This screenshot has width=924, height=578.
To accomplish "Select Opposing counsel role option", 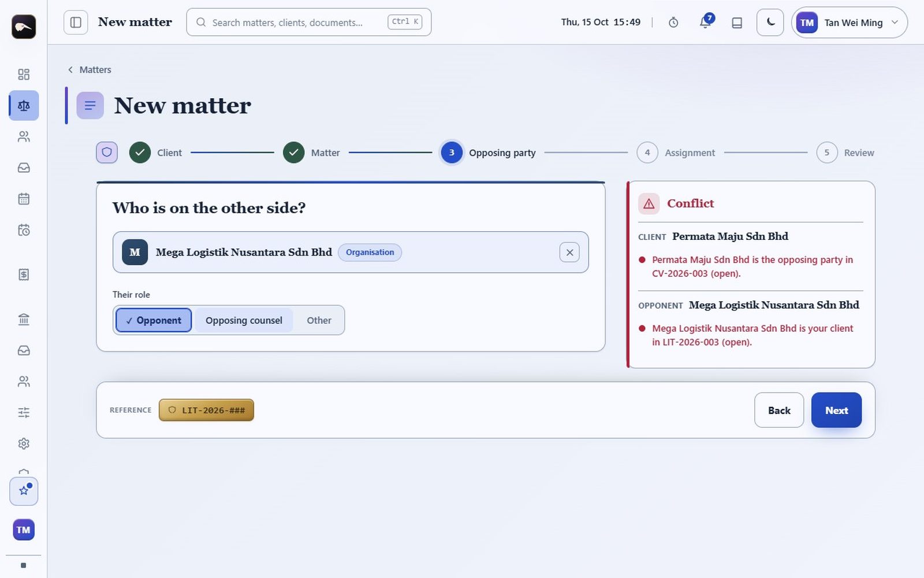I will click(x=244, y=320).
